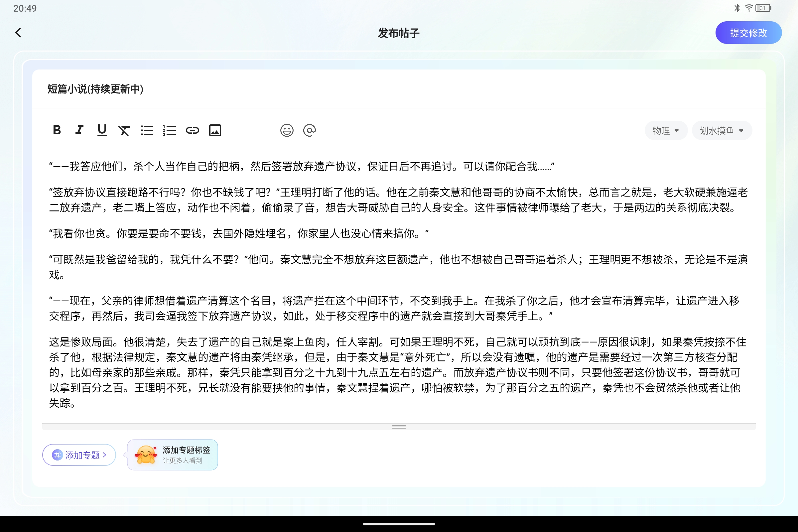Toggle underline formatting
The image size is (798, 532).
coord(101,130)
